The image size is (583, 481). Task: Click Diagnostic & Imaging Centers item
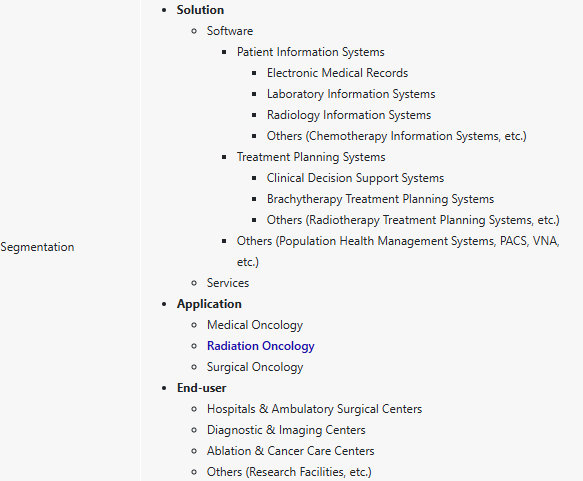coord(286,430)
